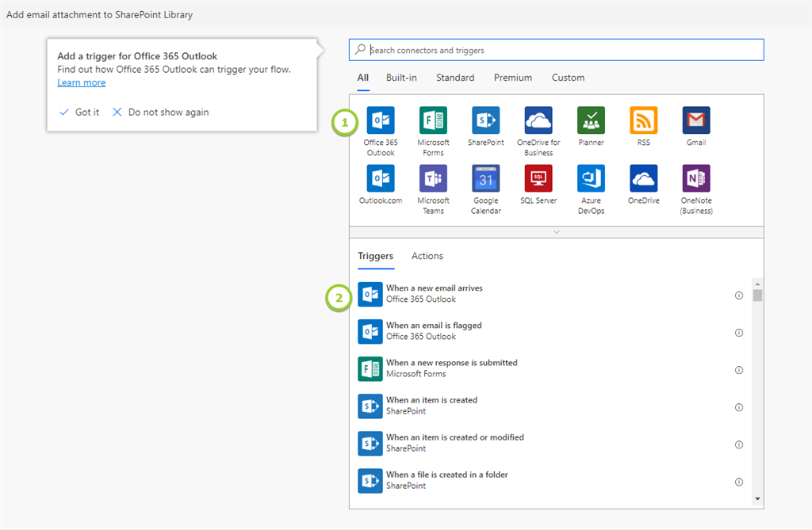Show info for When a new email arrives
This screenshot has width=812, height=530.
pos(739,295)
